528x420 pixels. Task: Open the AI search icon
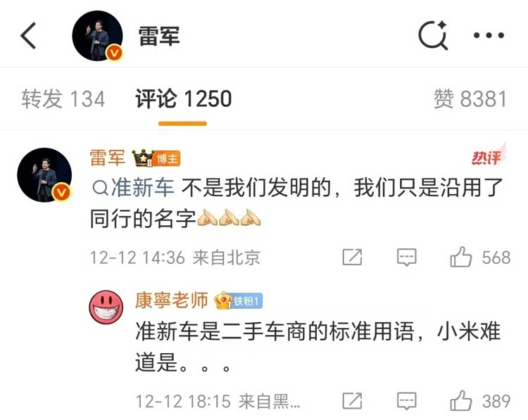[433, 35]
